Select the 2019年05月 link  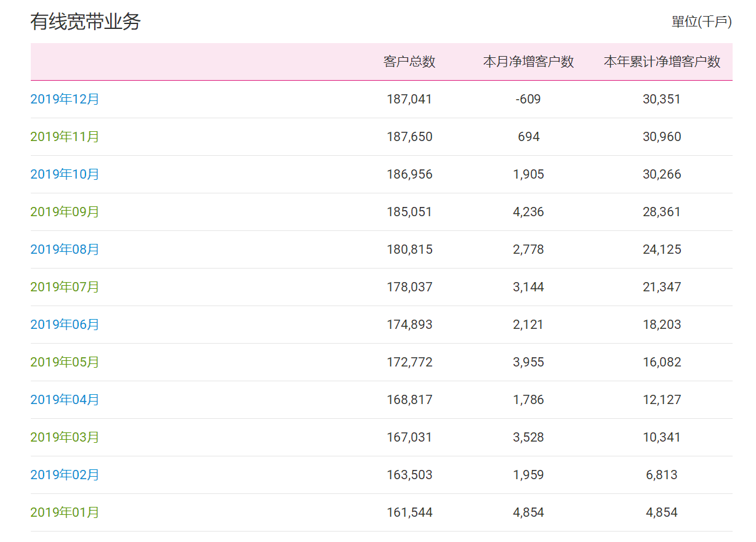pyautogui.click(x=65, y=362)
